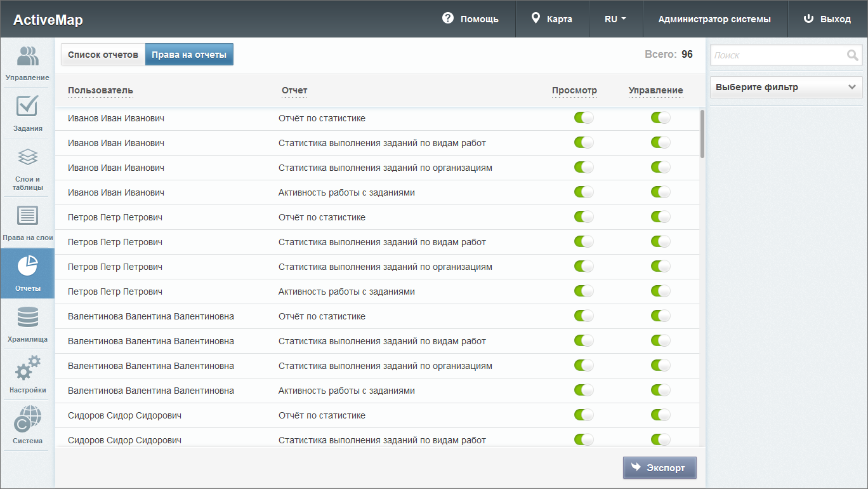Open Настройки gears icon
Image resolution: width=868 pixels, height=489 pixels.
coord(27,368)
